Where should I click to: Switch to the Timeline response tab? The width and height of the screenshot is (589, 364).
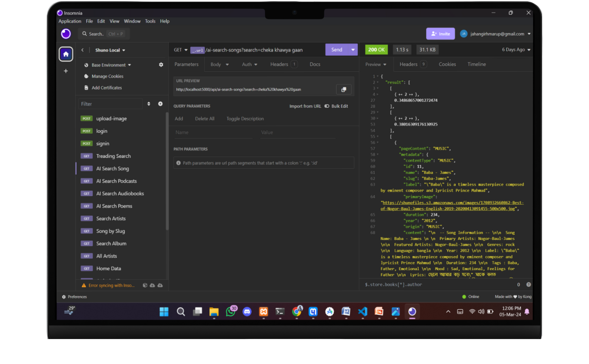(476, 64)
